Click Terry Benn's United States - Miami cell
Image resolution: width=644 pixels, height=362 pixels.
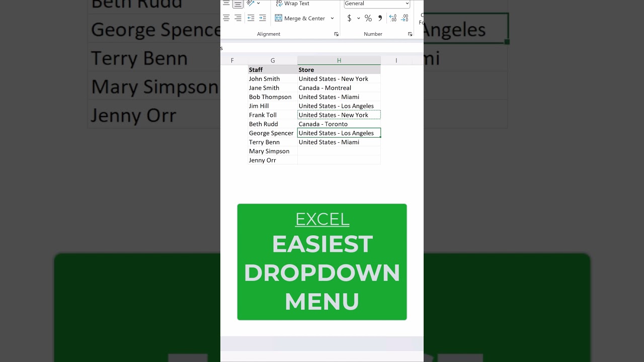(339, 142)
